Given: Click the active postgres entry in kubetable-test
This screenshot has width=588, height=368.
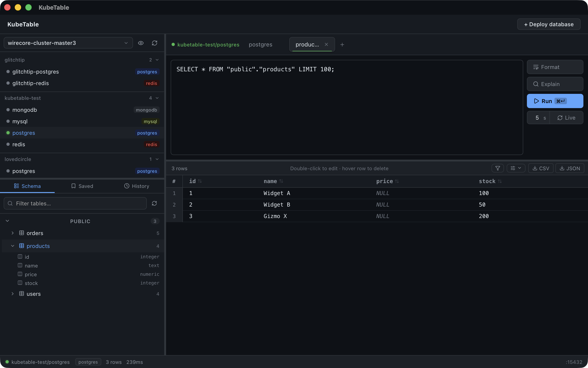Looking at the screenshot, I should (82, 133).
